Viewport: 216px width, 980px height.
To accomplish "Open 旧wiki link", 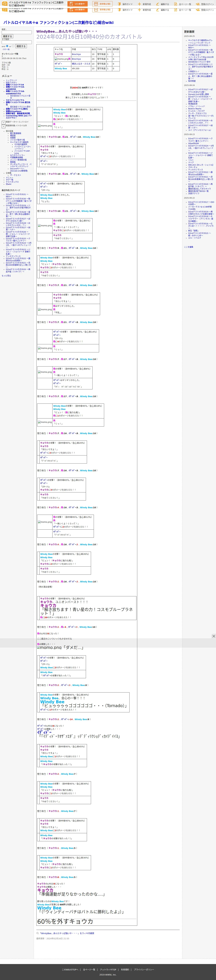I will (8, 184).
